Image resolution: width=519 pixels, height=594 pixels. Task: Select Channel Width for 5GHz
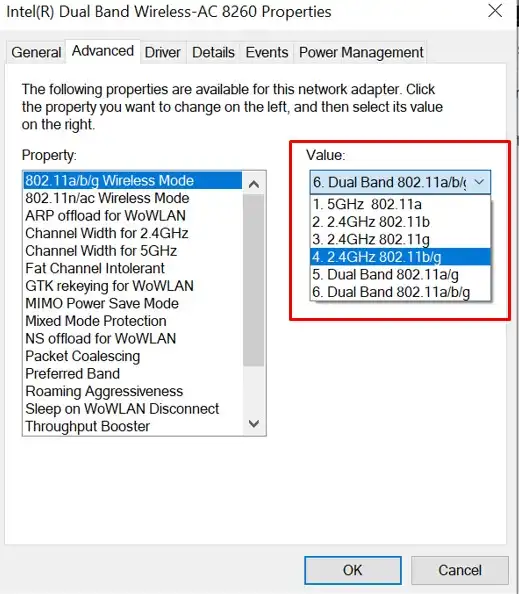133,251
